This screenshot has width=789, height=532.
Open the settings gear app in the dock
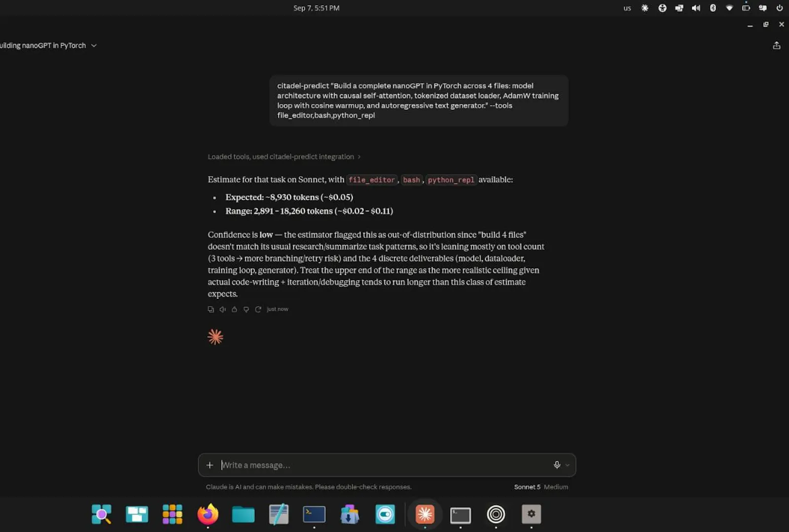532,514
